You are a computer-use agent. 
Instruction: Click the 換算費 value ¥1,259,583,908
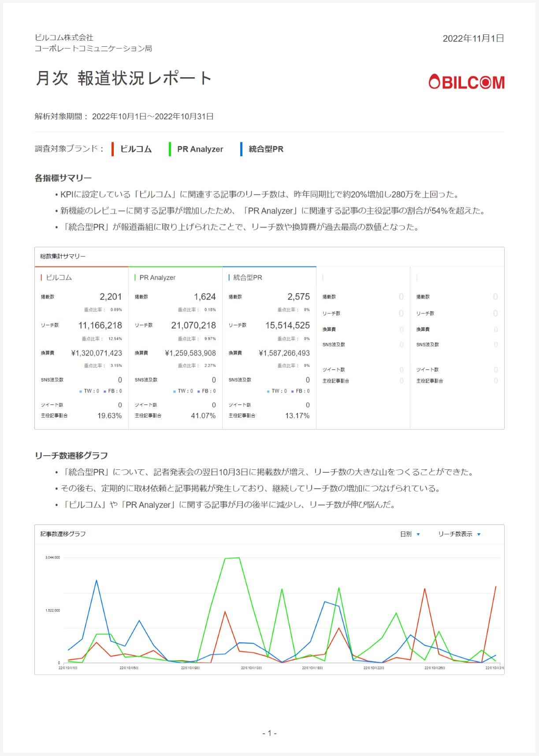[x=190, y=353]
